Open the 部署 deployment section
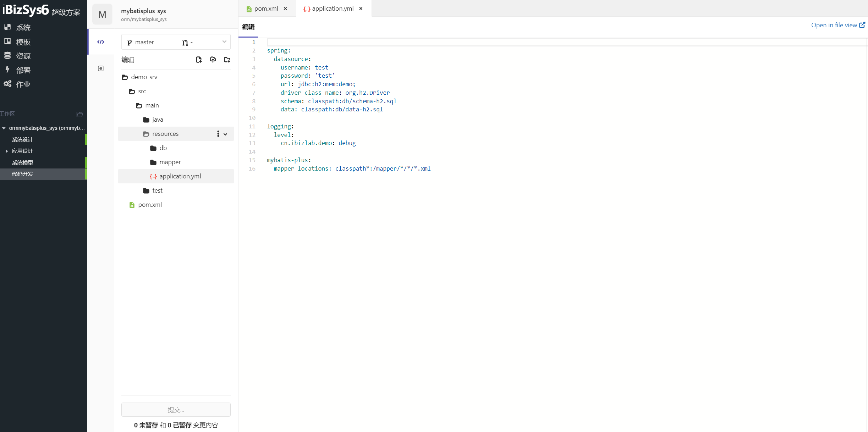 (17, 70)
